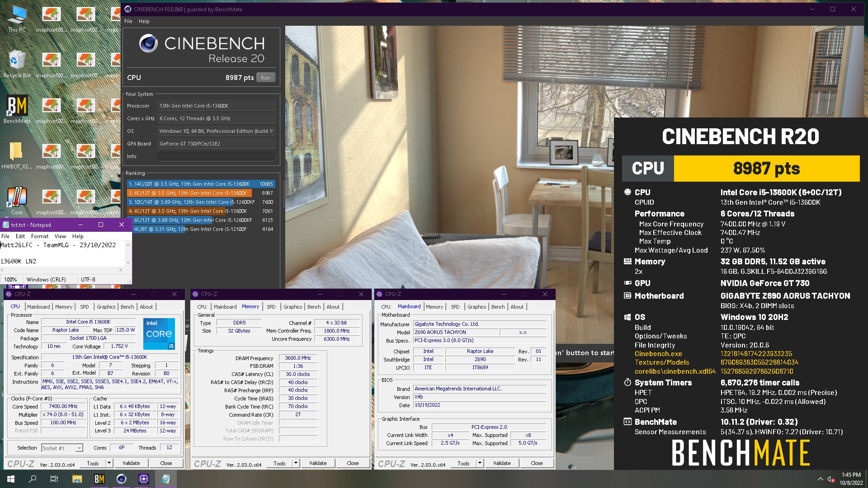The height and width of the screenshot is (488, 868).
Task: Open Tools dropdown arrow in middle CPU-Z
Action: 296,463
